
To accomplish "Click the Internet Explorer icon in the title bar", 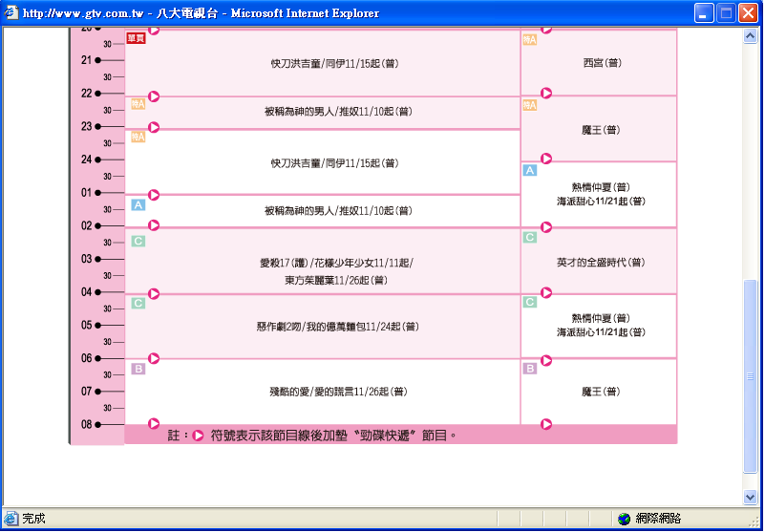I will (x=11, y=13).
